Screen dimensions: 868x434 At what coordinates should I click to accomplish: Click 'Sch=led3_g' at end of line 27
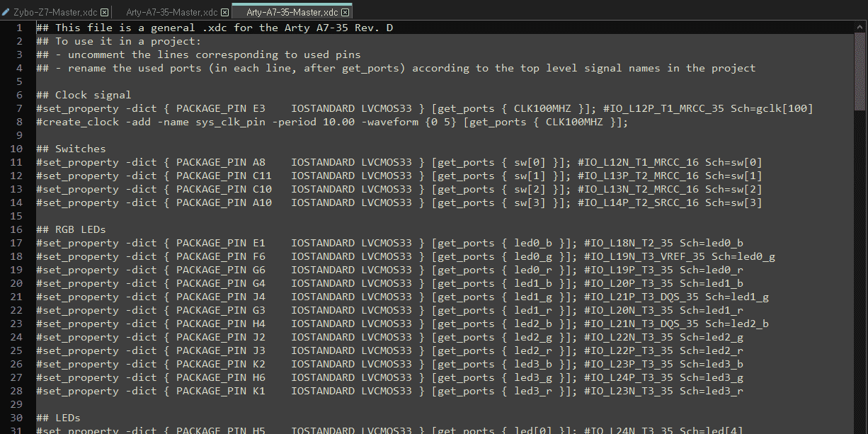pyautogui.click(x=712, y=377)
